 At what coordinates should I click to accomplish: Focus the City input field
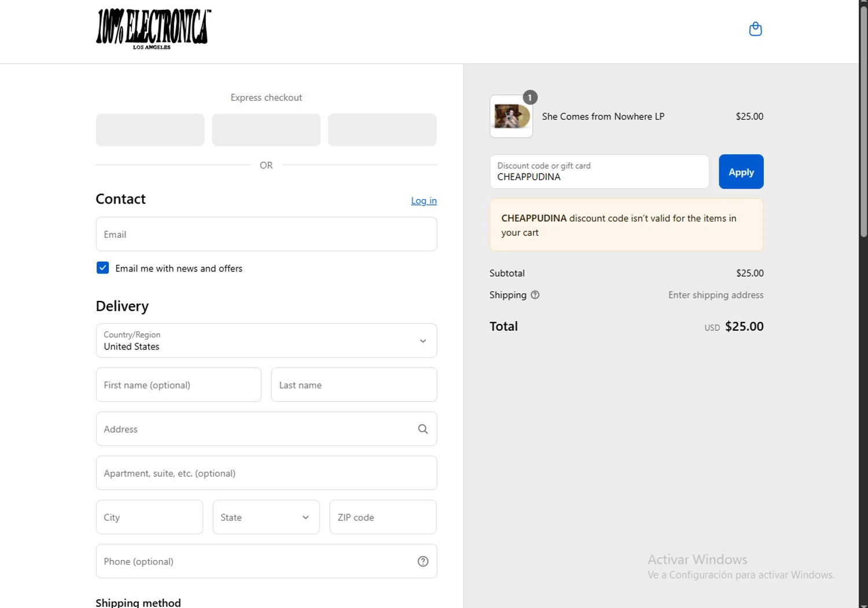pos(149,517)
